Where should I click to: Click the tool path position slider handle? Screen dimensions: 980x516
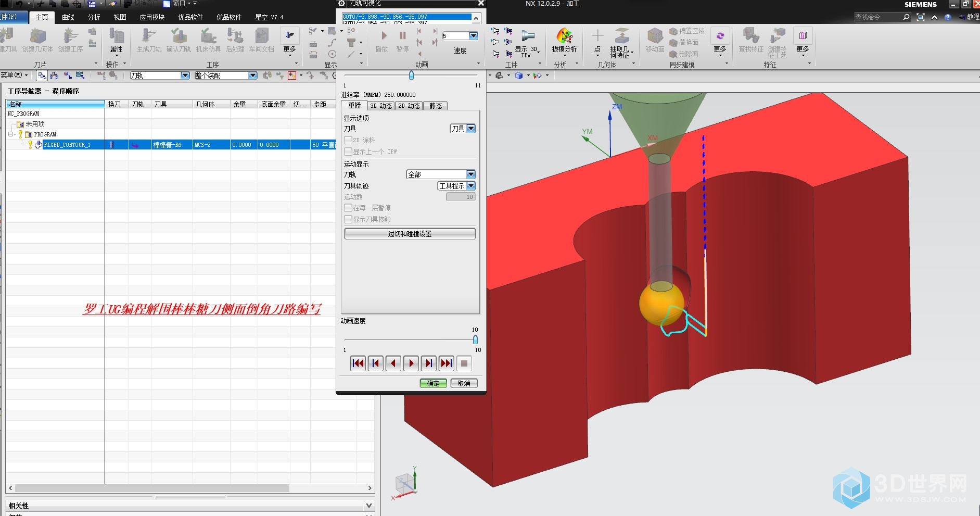coord(411,75)
